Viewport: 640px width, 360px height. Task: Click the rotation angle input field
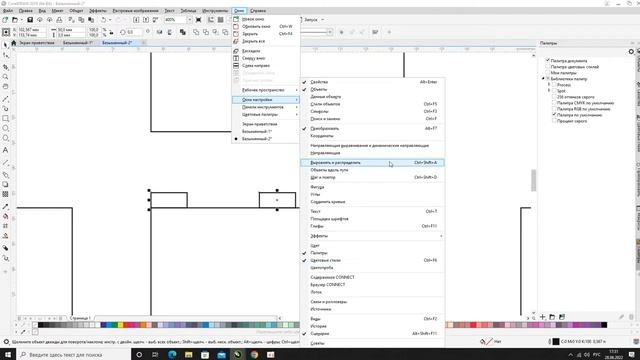click(x=135, y=32)
